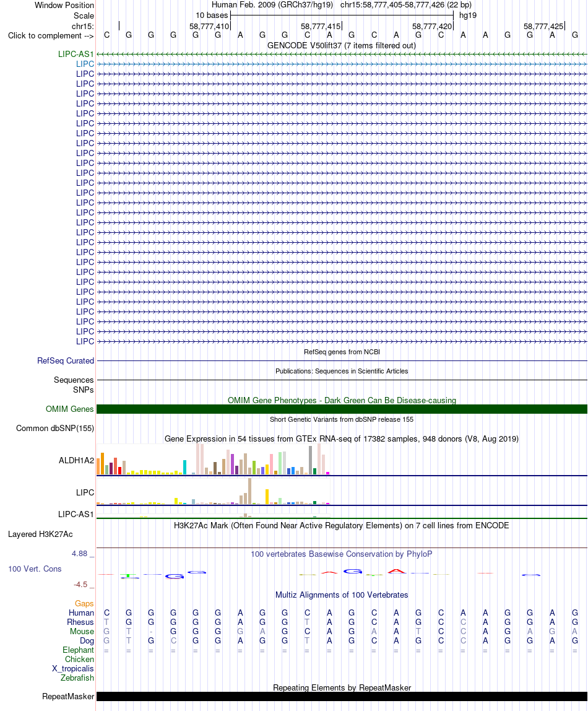Click the dark green OMIM Genes bar
Screen dimensions: 588x711
pyautogui.click(x=342, y=409)
